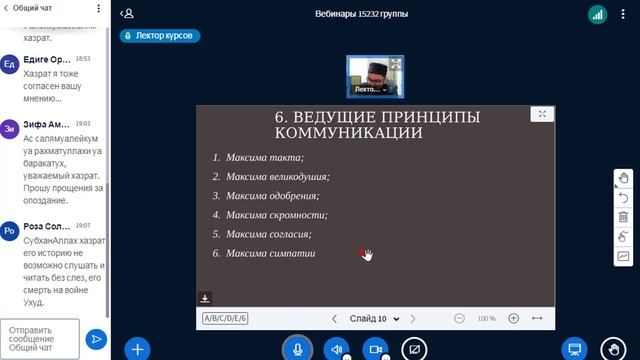The image size is (640, 360).
Task: Zoom in the slide
Action: (x=513, y=318)
